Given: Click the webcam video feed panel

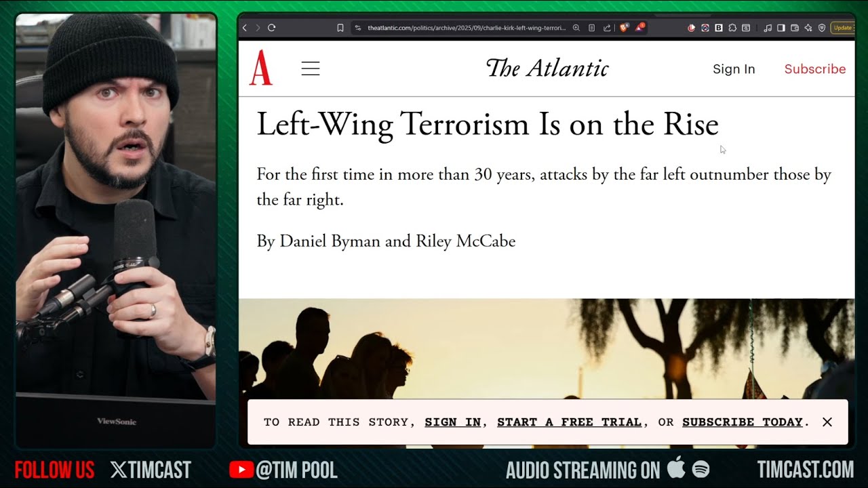Looking at the screenshot, I should coord(116,230).
